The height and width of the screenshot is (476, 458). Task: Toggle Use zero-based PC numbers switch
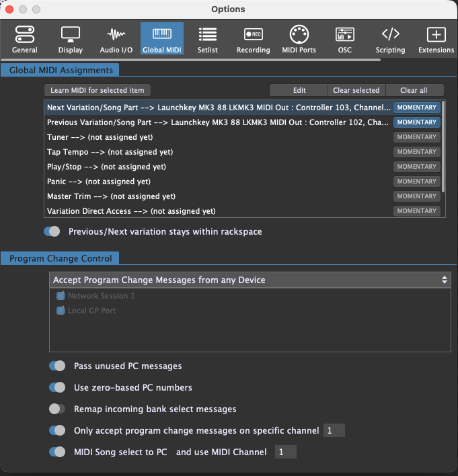click(57, 387)
